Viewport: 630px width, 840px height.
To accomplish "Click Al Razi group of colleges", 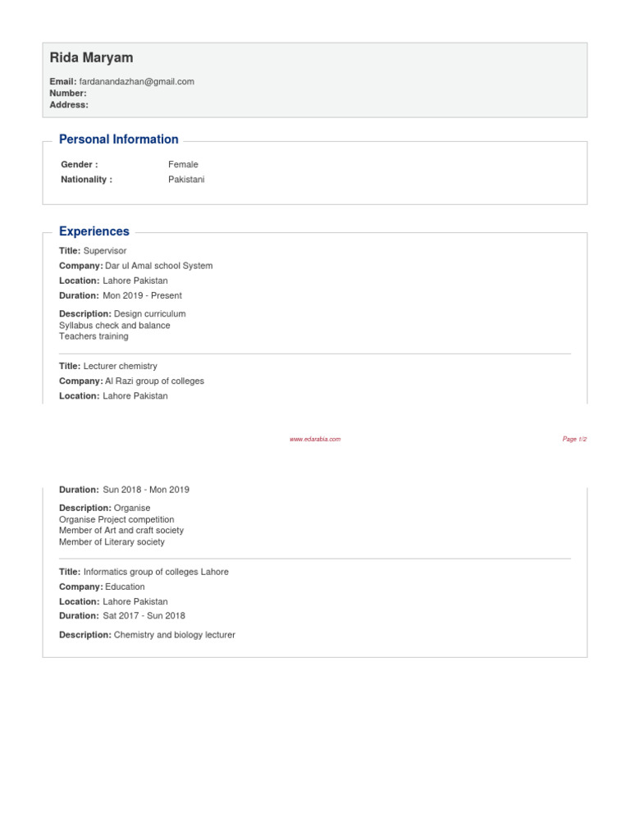I will (x=155, y=381).
